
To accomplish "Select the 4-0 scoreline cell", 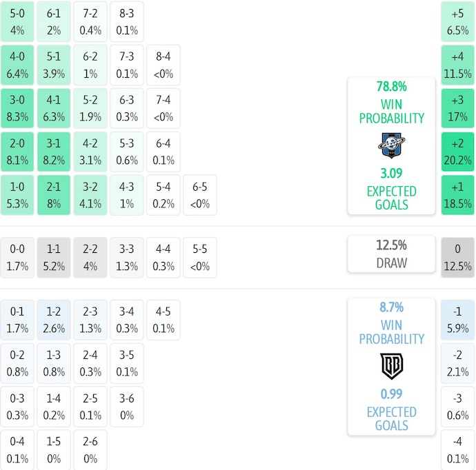I will [17, 65].
